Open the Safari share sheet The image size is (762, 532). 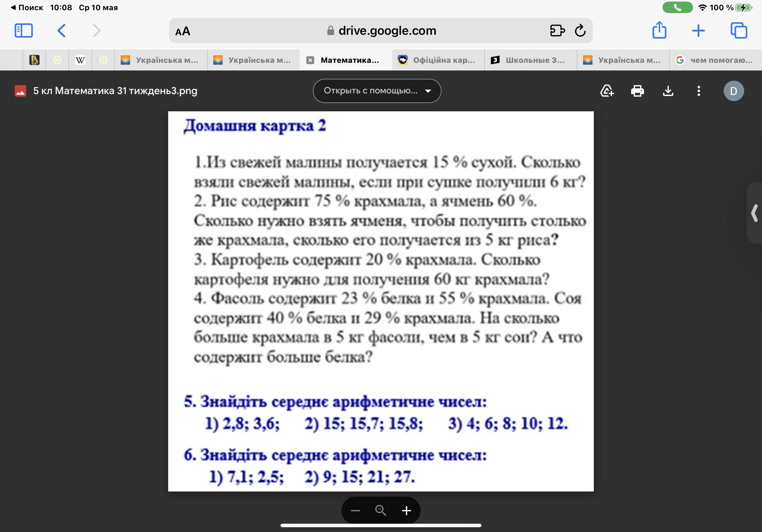pos(659,30)
